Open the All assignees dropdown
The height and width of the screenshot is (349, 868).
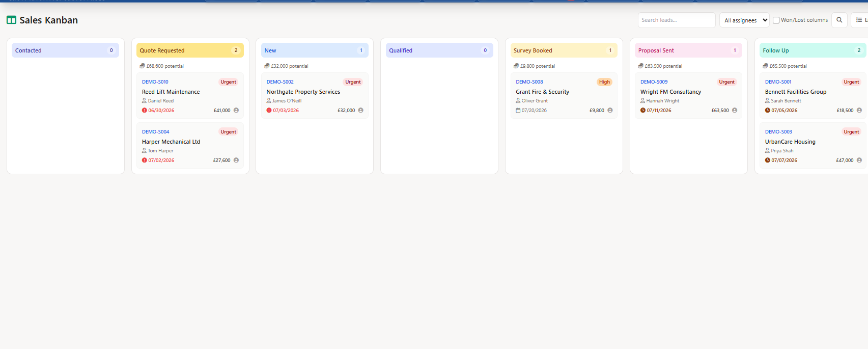pyautogui.click(x=744, y=20)
